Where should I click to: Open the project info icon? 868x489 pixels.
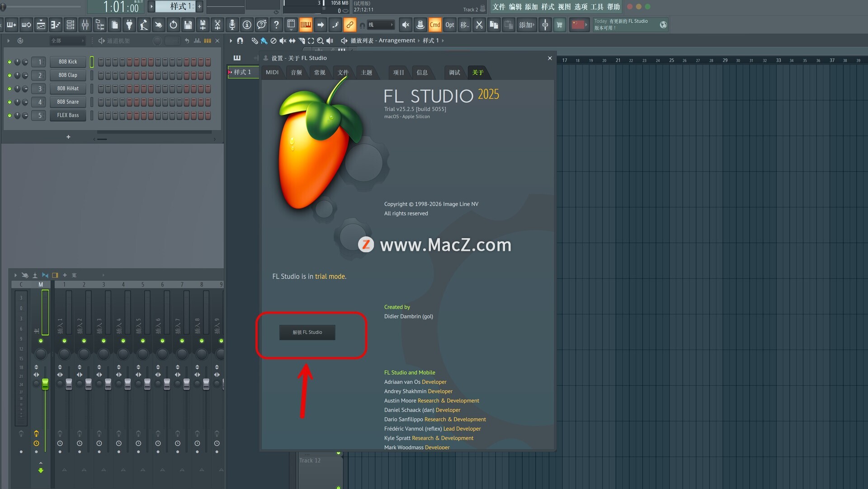[x=247, y=25]
